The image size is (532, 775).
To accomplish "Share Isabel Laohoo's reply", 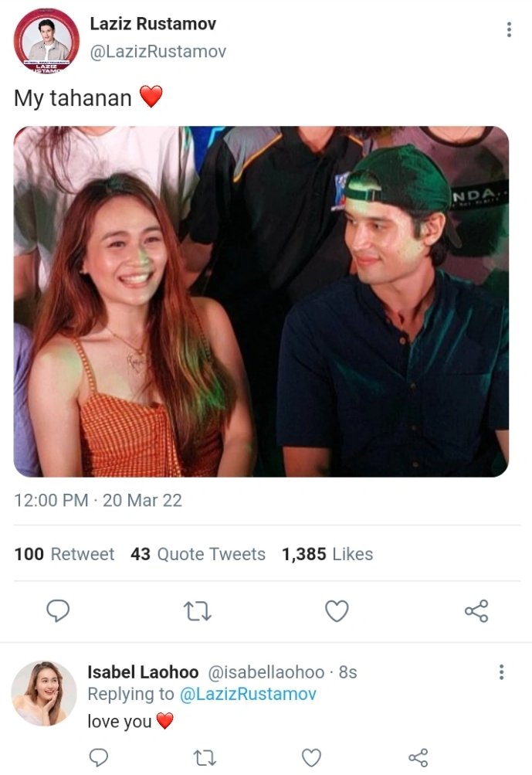I will tap(418, 758).
